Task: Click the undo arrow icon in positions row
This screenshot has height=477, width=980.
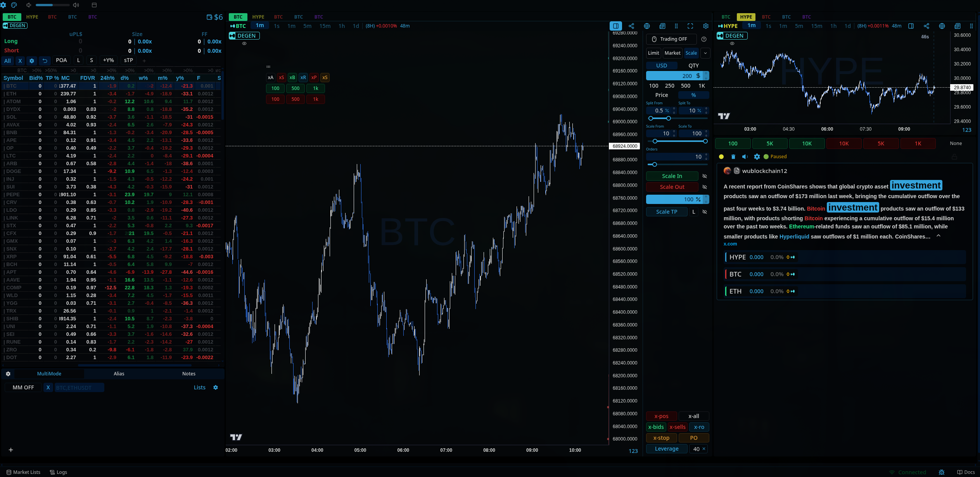Action: 45,60
